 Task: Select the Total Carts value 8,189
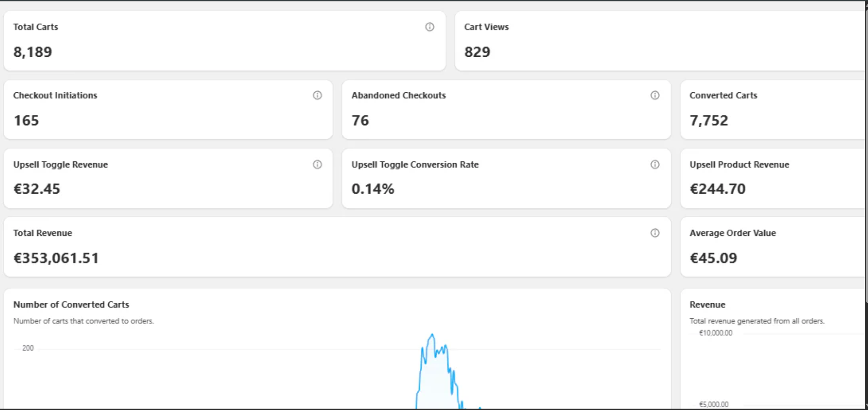tap(33, 52)
